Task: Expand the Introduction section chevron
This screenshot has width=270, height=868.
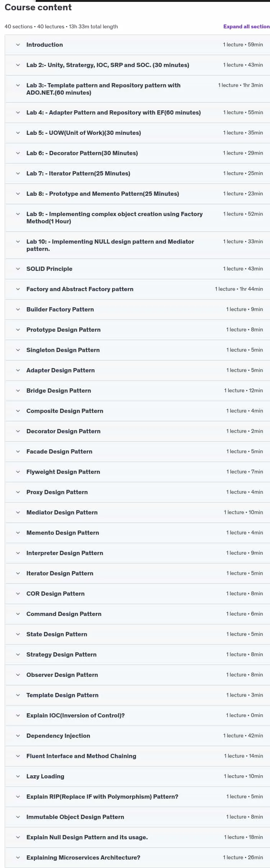Action: click(18, 45)
